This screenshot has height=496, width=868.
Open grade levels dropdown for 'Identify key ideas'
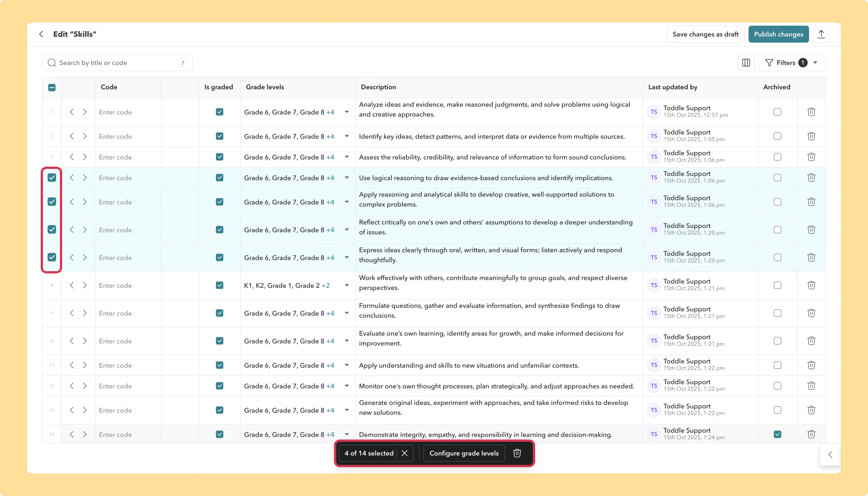(347, 136)
